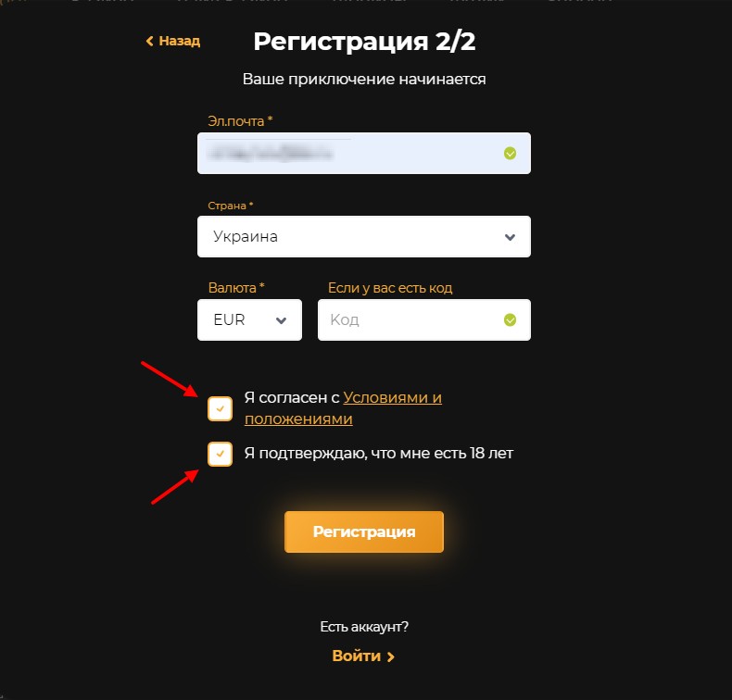This screenshot has width=732, height=700.
Task: Open the Условиями и положениями link
Action: [343, 408]
